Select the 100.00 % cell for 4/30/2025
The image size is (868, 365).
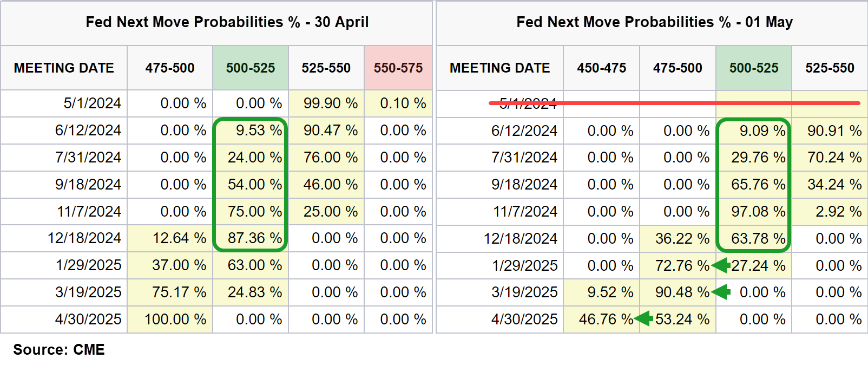[x=175, y=320]
